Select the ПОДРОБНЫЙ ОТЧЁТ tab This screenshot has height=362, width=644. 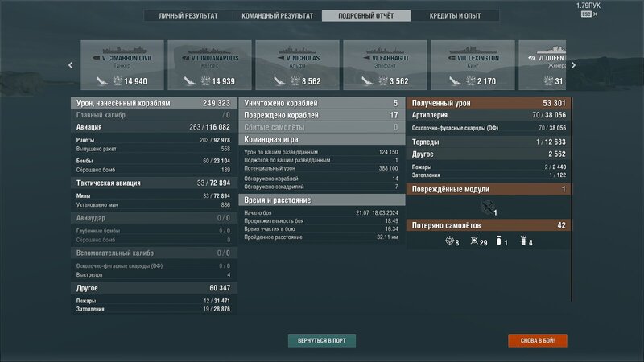point(366,16)
